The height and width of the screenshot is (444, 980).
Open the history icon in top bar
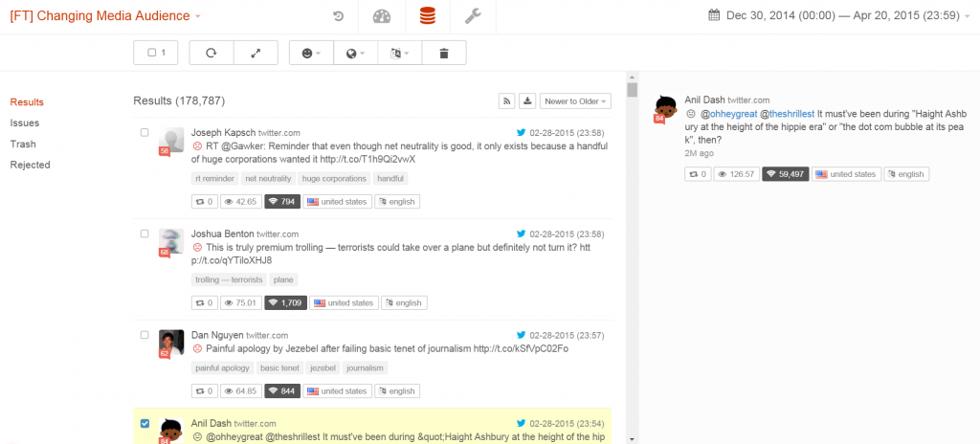(x=338, y=16)
